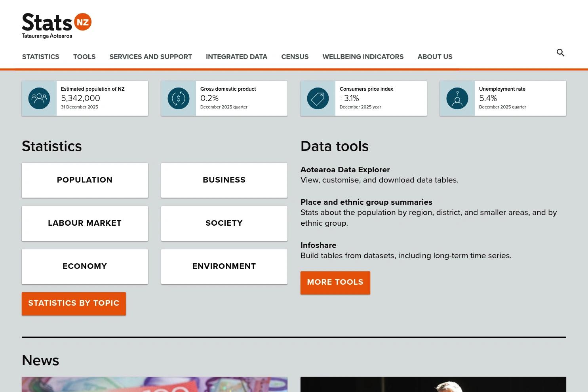Open the Wellbeing Indicators menu
588x392 pixels.
tap(363, 57)
